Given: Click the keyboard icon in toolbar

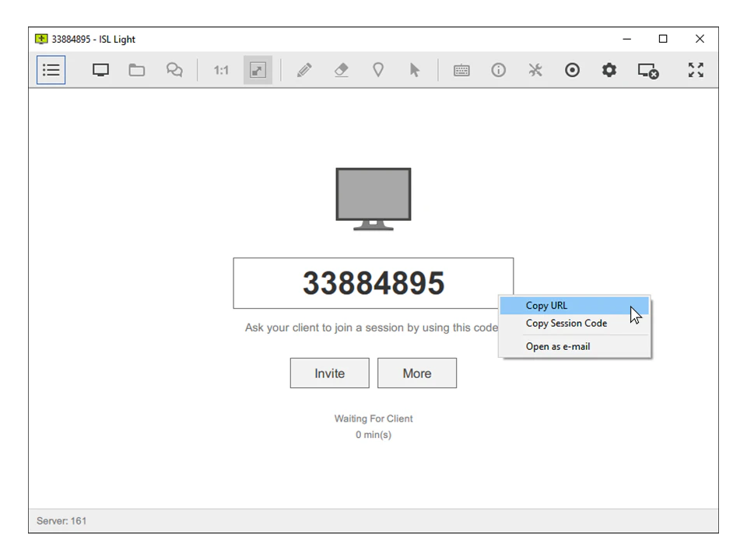Looking at the screenshot, I should (x=461, y=70).
